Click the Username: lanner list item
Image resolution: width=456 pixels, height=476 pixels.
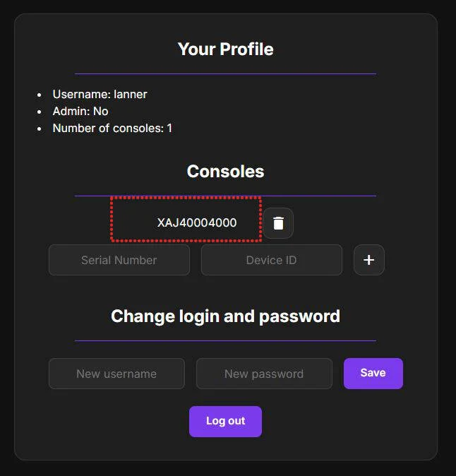point(100,94)
